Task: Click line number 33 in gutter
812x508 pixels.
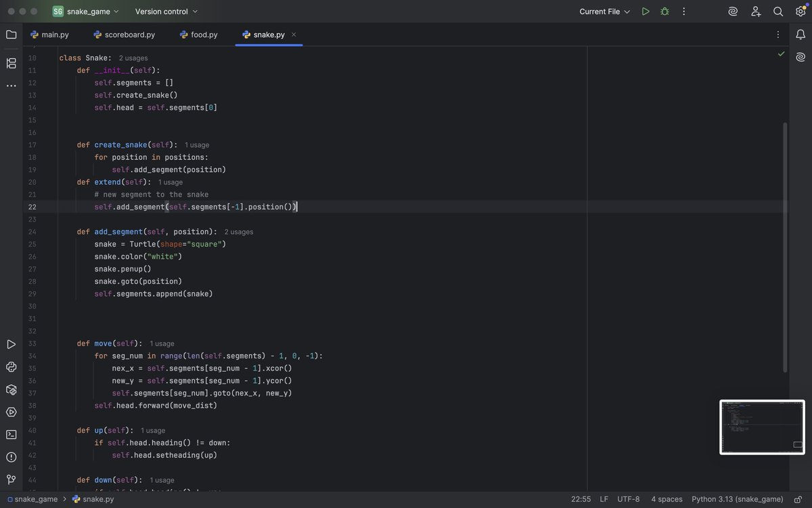Action: click(32, 343)
